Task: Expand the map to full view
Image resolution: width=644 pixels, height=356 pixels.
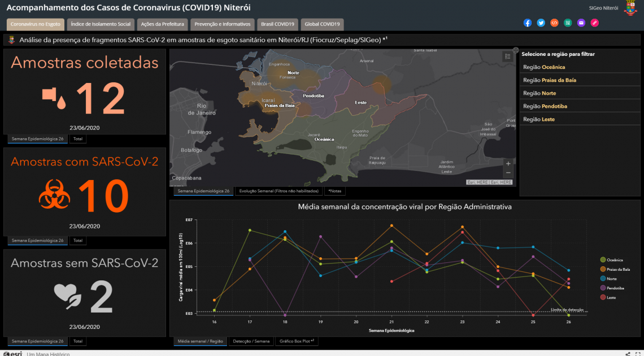Action: coord(516,50)
